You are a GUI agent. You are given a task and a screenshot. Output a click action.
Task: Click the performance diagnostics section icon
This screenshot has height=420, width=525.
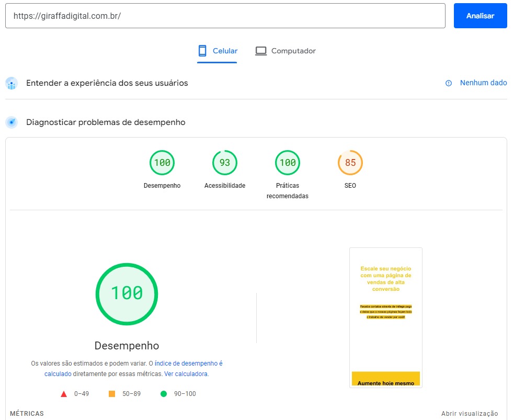(12, 122)
